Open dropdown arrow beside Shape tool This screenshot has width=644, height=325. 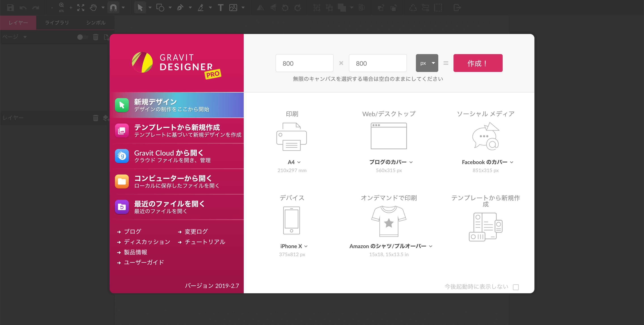pyautogui.click(x=170, y=8)
